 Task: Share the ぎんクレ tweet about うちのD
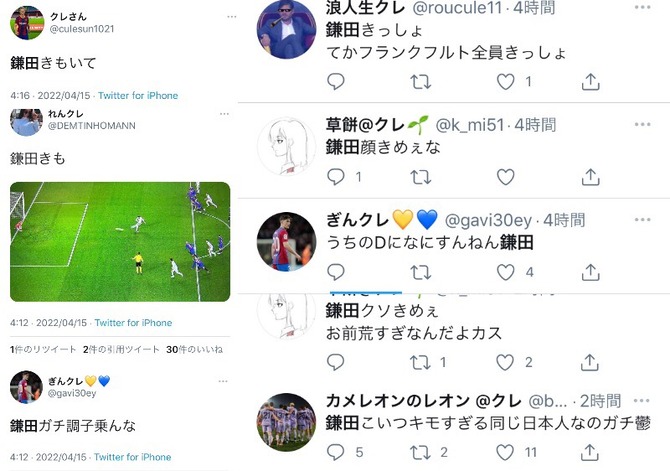[591, 272]
